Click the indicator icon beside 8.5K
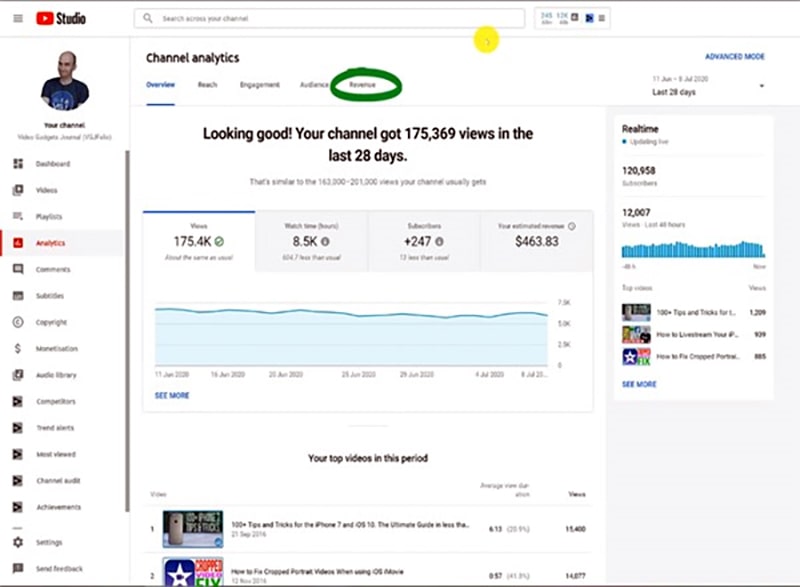 tap(325, 241)
